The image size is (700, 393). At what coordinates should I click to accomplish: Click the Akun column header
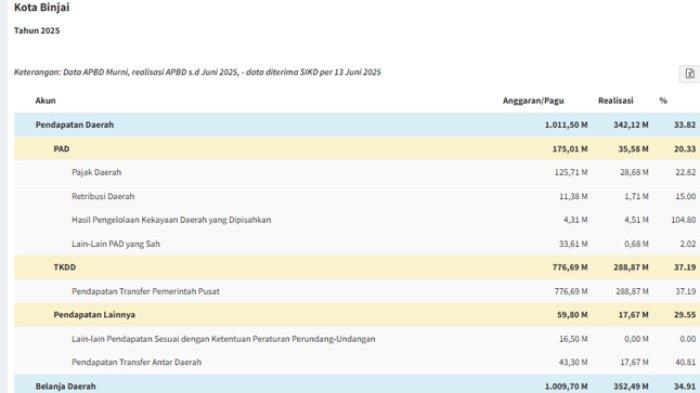[46, 100]
